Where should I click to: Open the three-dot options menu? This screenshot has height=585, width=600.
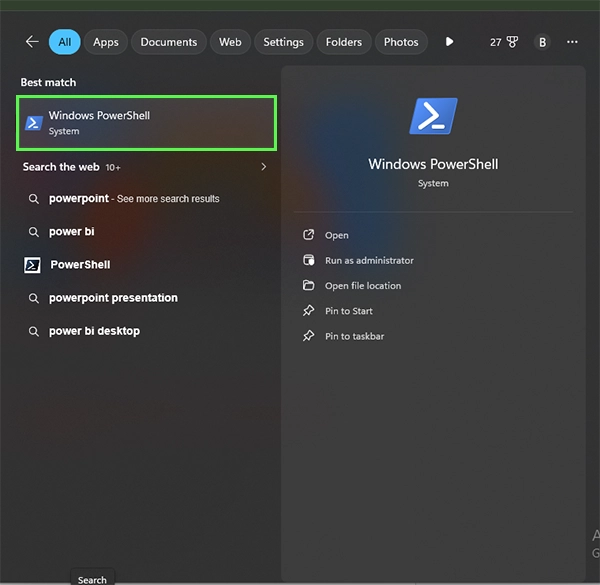click(572, 42)
